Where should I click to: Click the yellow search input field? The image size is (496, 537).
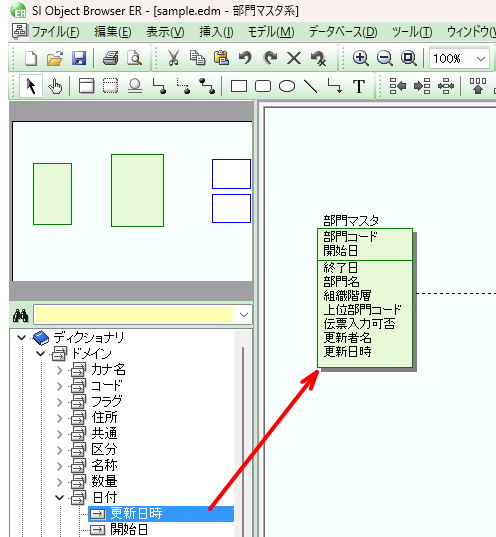134,315
